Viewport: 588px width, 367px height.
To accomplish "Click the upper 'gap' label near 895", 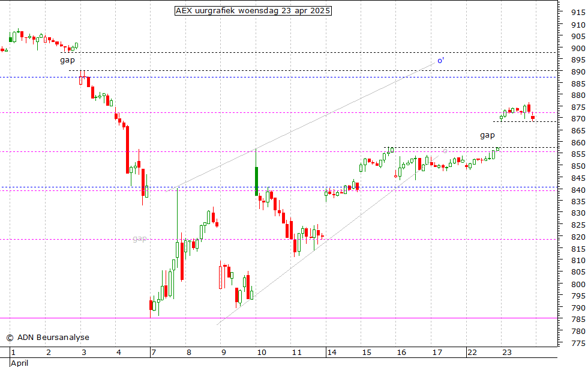I will (67, 60).
